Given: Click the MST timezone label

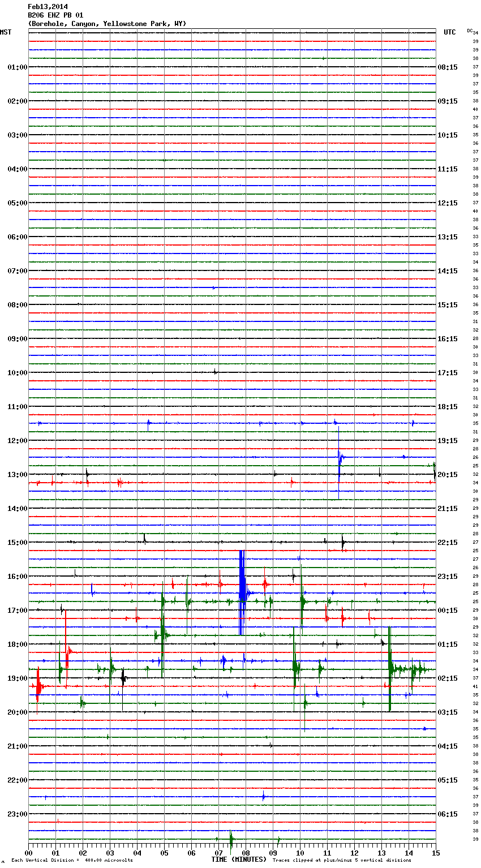Looking at the screenshot, I should [6, 32].
